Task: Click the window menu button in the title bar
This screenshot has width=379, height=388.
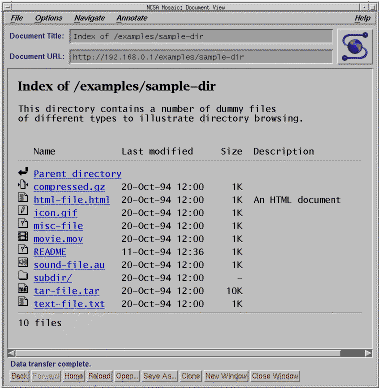Action: click(x=8, y=7)
